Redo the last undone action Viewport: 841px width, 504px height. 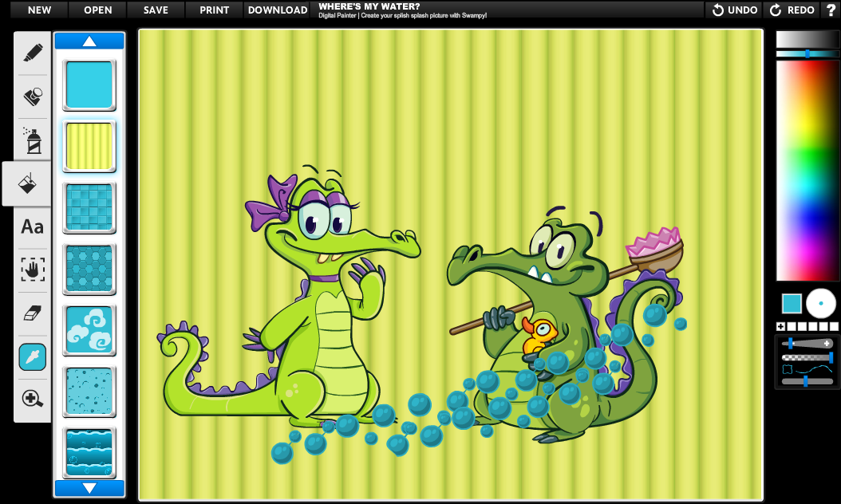pos(792,10)
